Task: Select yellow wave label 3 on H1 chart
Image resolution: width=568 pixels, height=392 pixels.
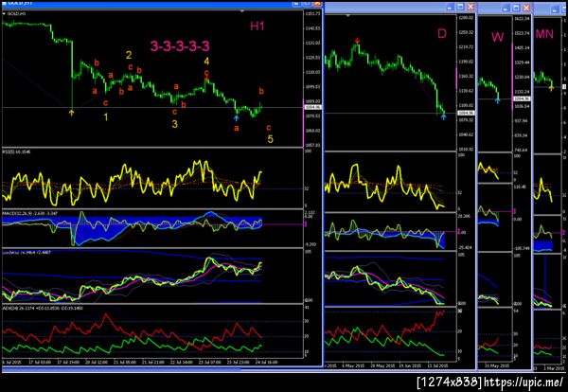Action: [174, 124]
